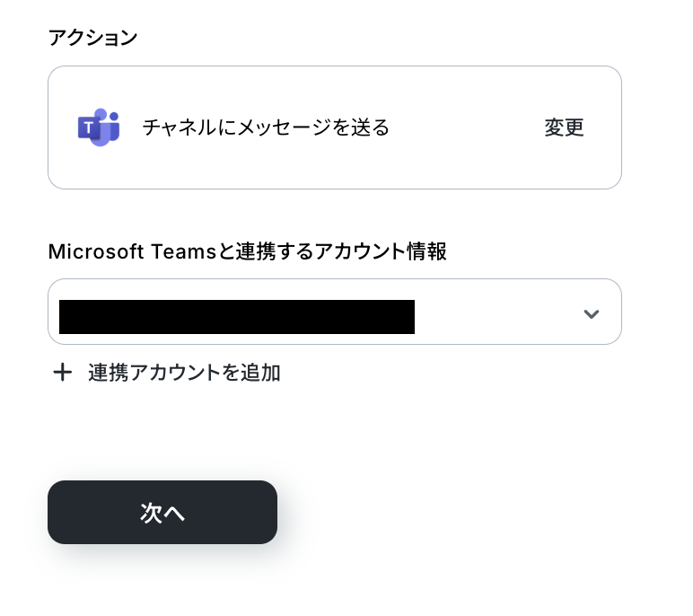Viewport: 693px width, 616px height.
Task: Select the blacked-out account value in dropdown
Action: tap(237, 317)
